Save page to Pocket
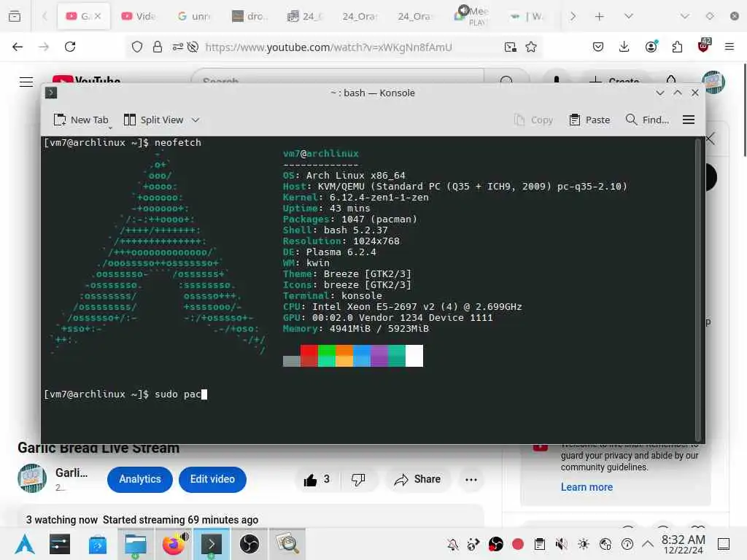The height and width of the screenshot is (560, 747). pos(598,47)
